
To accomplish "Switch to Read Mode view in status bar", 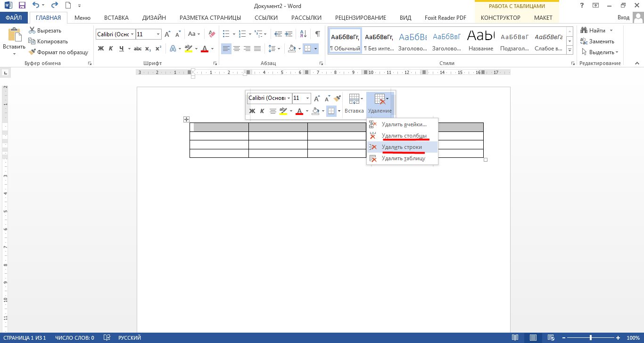I will pyautogui.click(x=515, y=338).
